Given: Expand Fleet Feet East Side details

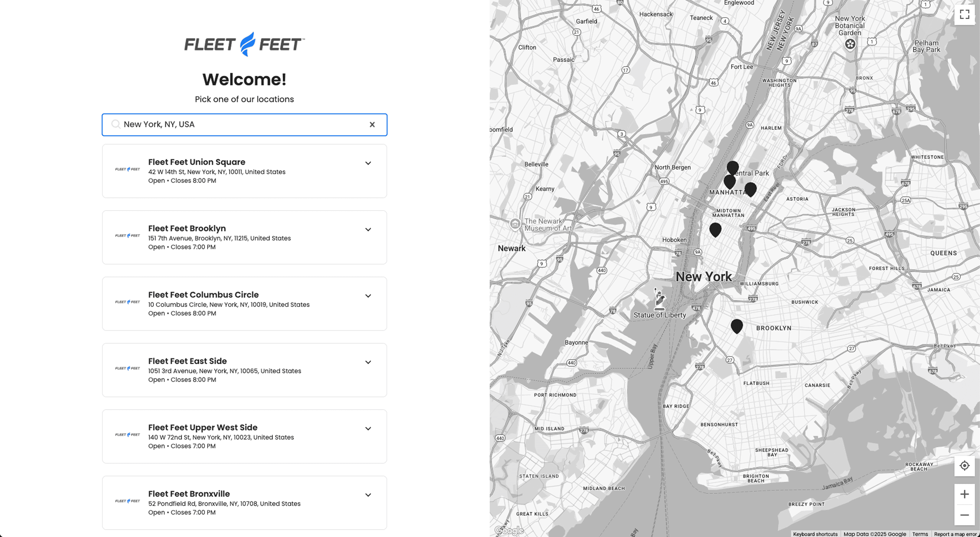Looking at the screenshot, I should point(368,362).
